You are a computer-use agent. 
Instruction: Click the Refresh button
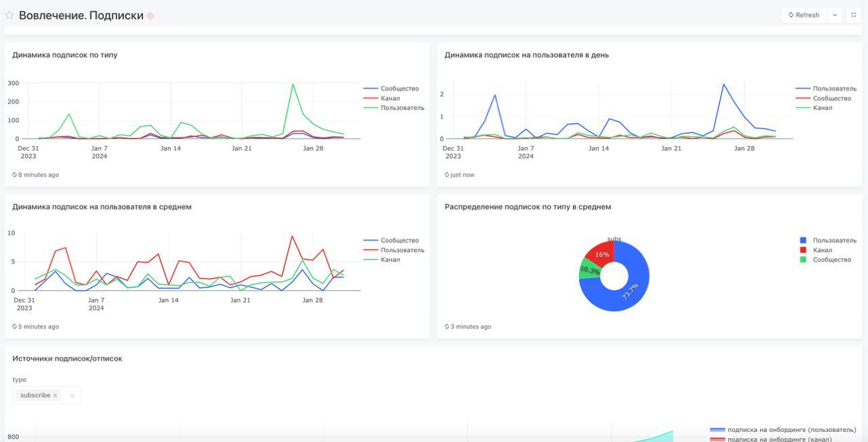804,15
